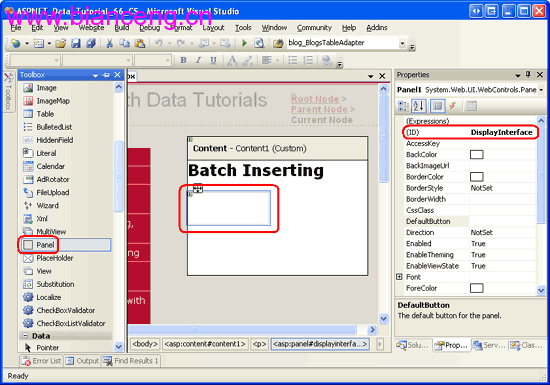
Task: Click the BorderColor color swatch
Action: click(x=476, y=177)
